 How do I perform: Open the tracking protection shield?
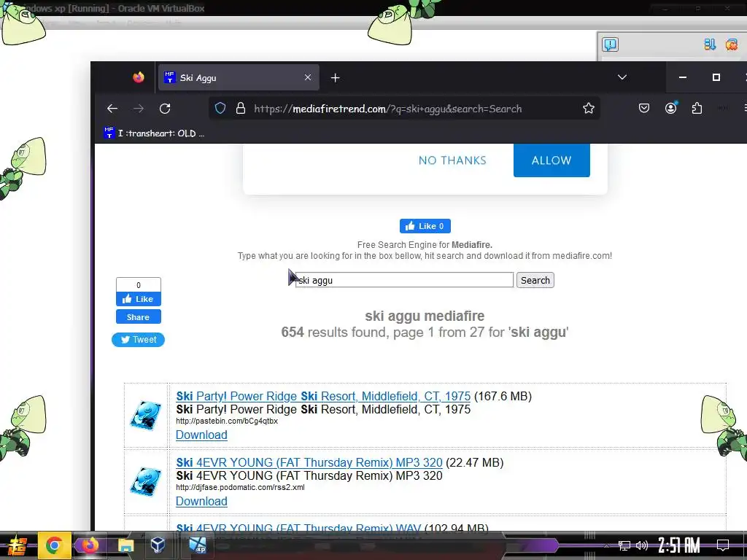[220, 109]
